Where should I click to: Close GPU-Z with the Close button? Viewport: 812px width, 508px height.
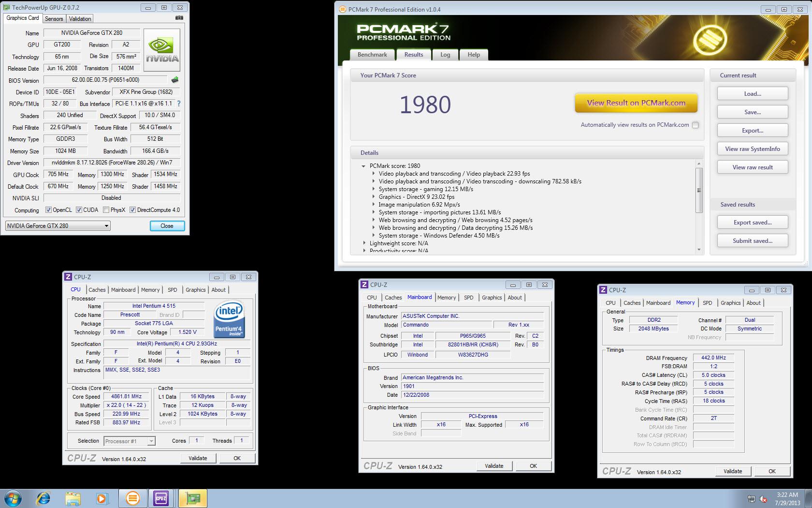pyautogui.click(x=167, y=226)
